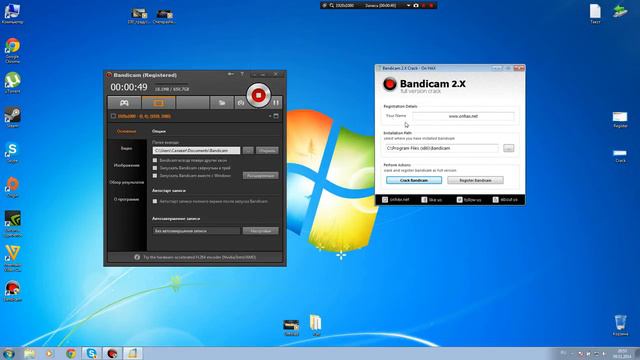Open the Crack file on desktop
Screen dimensions: 640x360
pyautogui.click(x=620, y=156)
